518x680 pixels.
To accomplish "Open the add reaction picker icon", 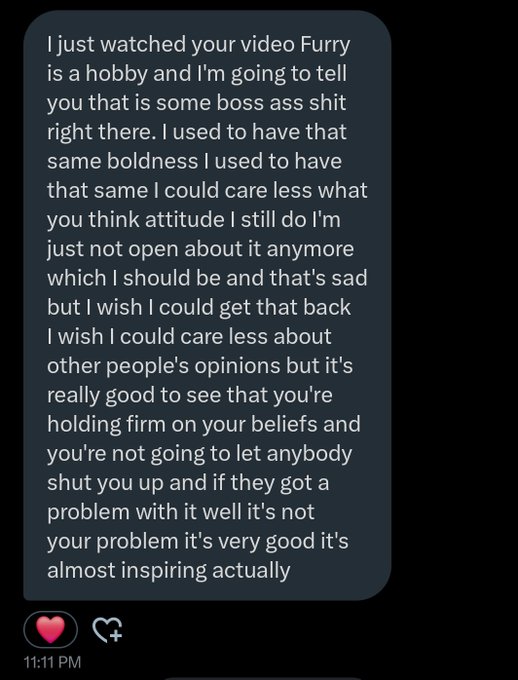I will click(x=108, y=630).
